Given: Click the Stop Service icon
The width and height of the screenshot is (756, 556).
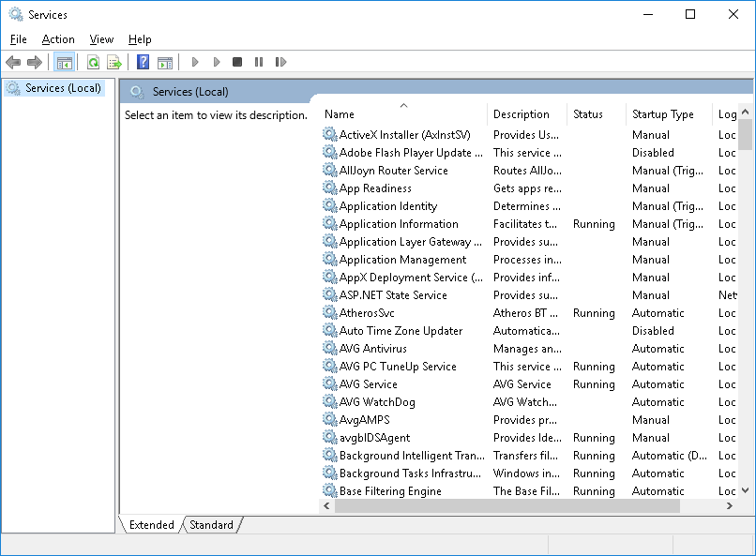Looking at the screenshot, I should coord(237,62).
